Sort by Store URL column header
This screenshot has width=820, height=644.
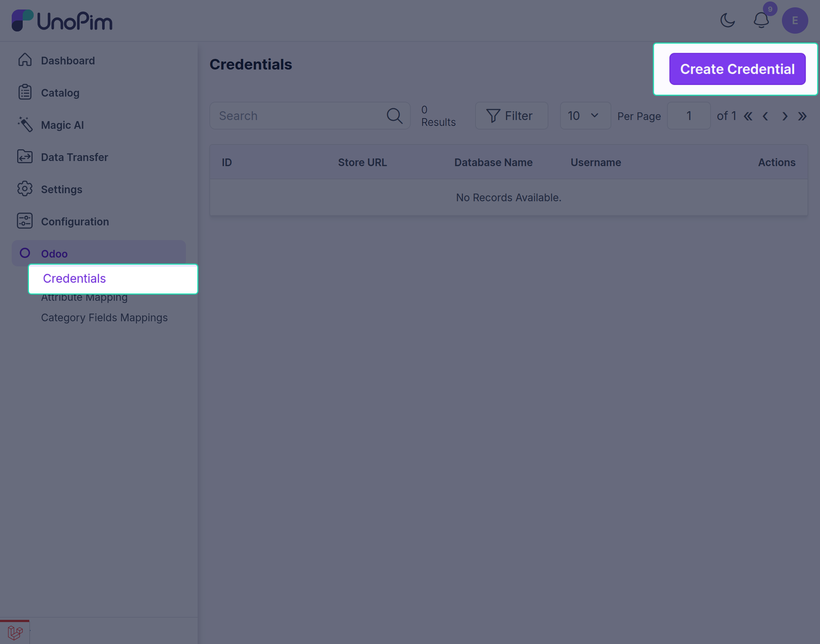362,162
